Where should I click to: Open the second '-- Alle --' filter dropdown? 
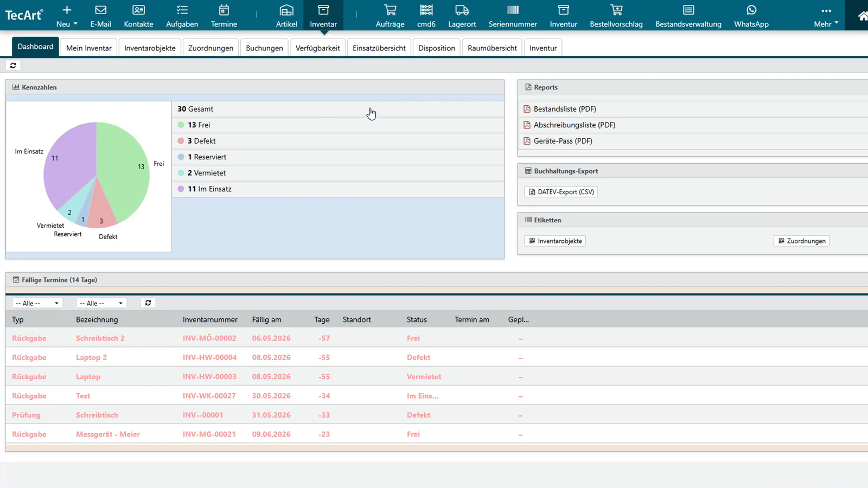pyautogui.click(x=101, y=303)
